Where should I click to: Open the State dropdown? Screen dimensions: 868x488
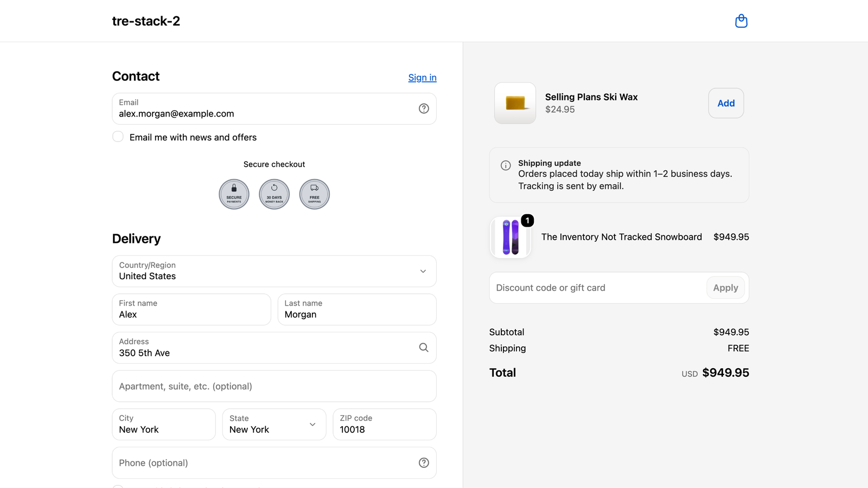point(274,425)
